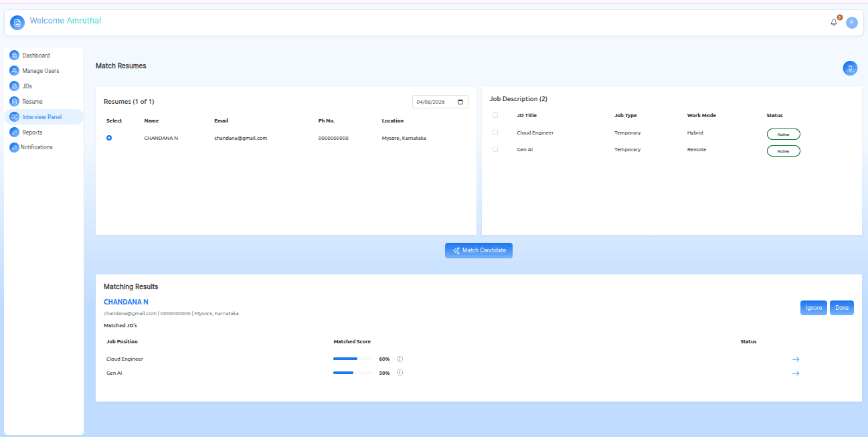Viewport: 868px width, 437px height.
Task: Check the Gen AI job description box
Action: coord(495,149)
